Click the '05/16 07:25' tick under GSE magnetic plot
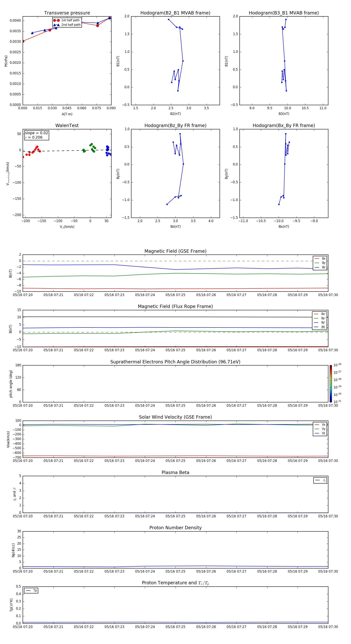Screen dimensions: 351x644 pos(175,295)
